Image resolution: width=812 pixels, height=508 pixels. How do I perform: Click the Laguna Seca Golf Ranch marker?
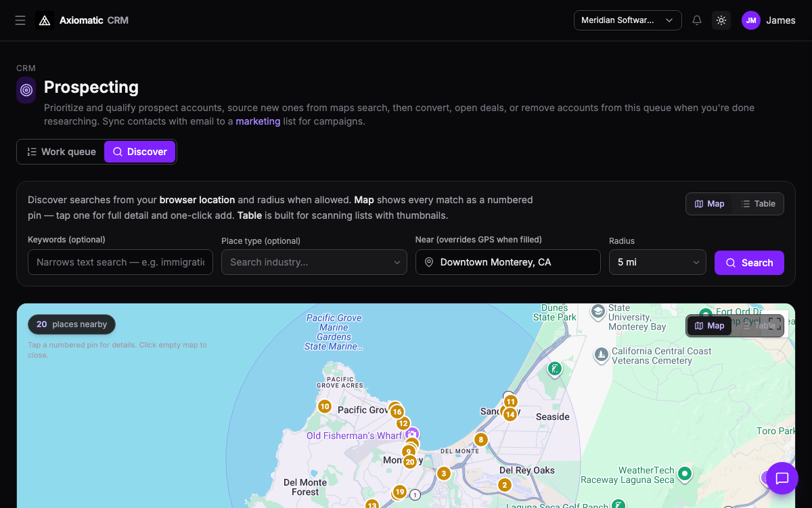pyautogui.click(x=618, y=505)
